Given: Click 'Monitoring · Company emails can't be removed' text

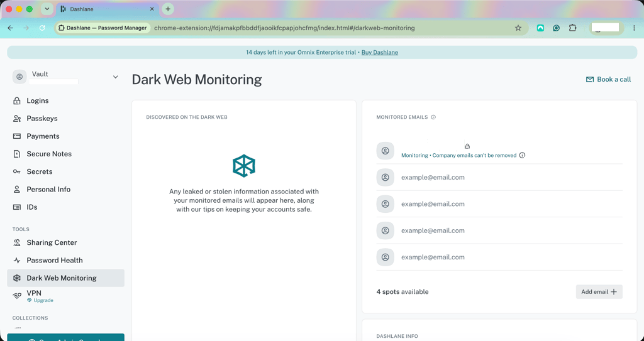Looking at the screenshot, I should 458,155.
